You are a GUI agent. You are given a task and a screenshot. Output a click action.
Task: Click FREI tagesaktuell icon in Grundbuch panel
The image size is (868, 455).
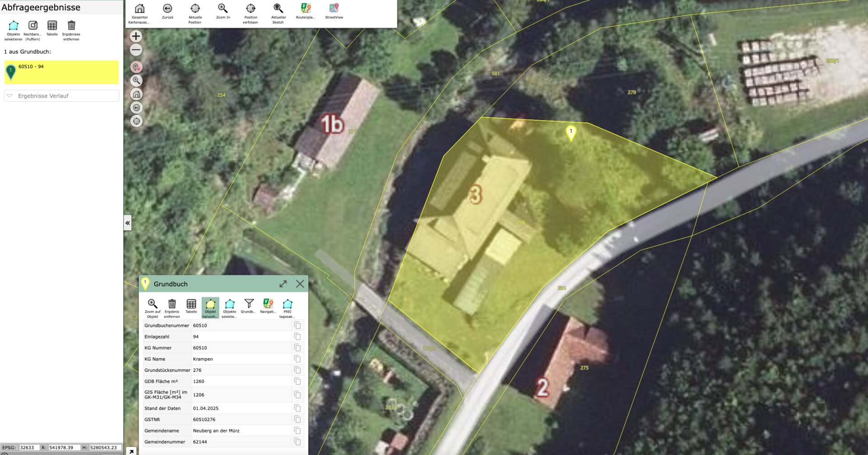pos(287,304)
